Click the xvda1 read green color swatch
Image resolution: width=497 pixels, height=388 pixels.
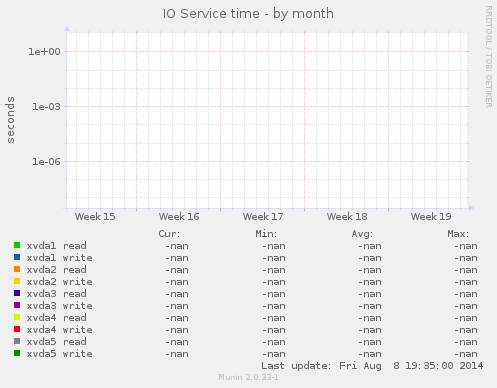(17, 245)
